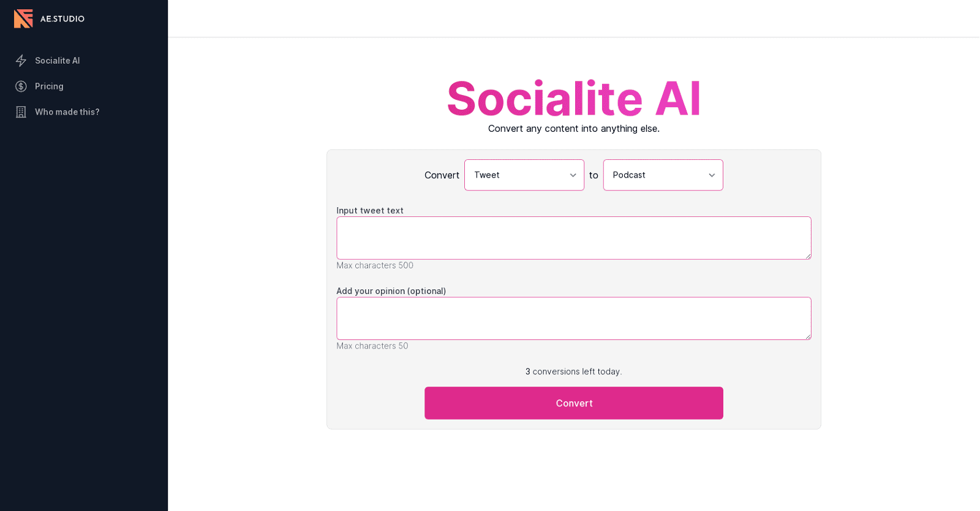The width and height of the screenshot is (980, 511).
Task: Select the Socialite AI lightning icon
Action: (21, 60)
